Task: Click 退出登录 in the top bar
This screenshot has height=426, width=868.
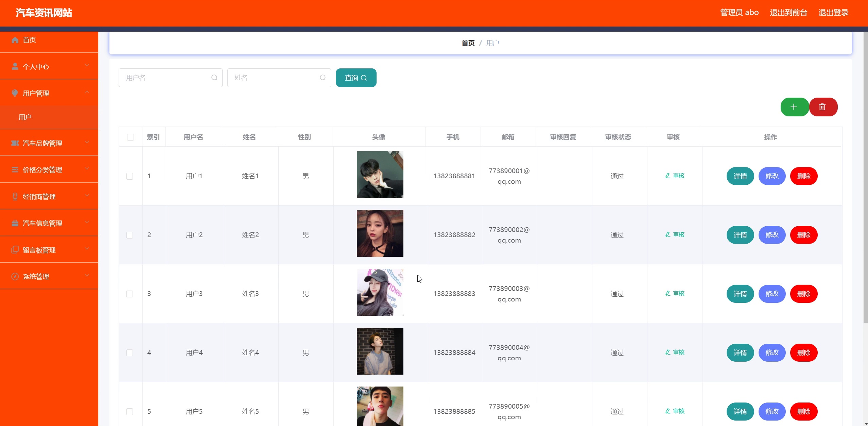Action: click(833, 13)
